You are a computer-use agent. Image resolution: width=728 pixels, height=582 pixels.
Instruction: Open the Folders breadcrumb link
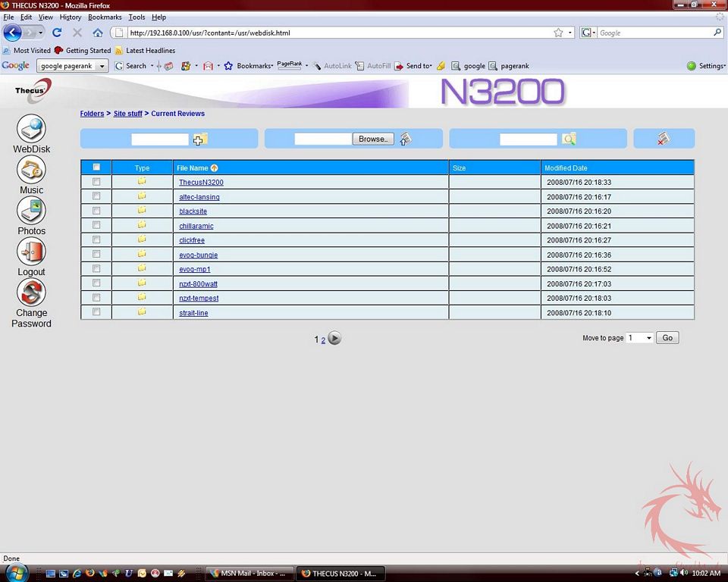click(x=92, y=114)
